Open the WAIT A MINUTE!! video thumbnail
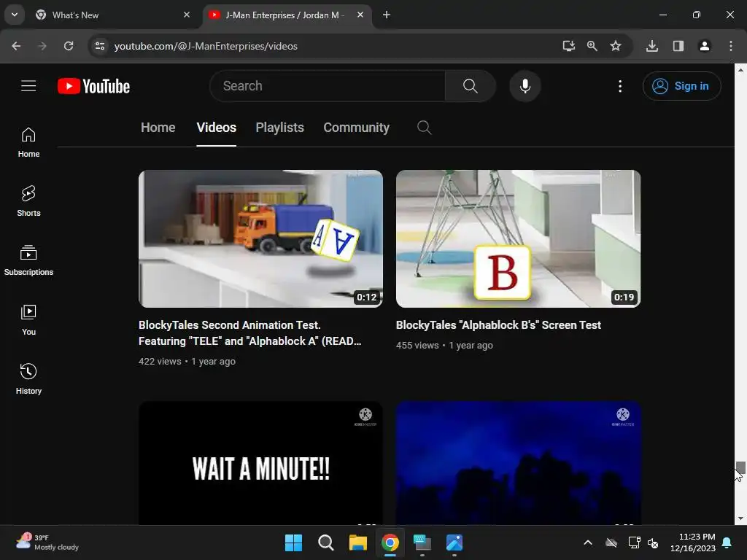The image size is (747, 560). coord(260,463)
